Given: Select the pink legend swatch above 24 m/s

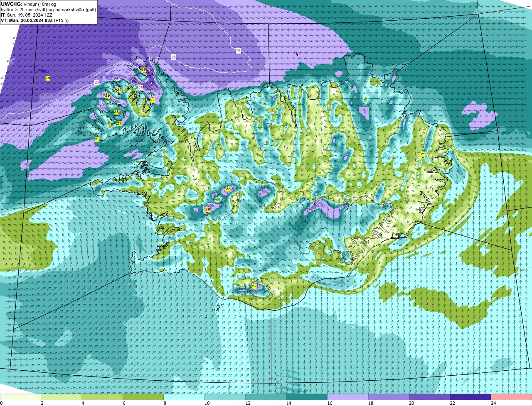Looking at the screenshot, I should [x=512, y=397].
